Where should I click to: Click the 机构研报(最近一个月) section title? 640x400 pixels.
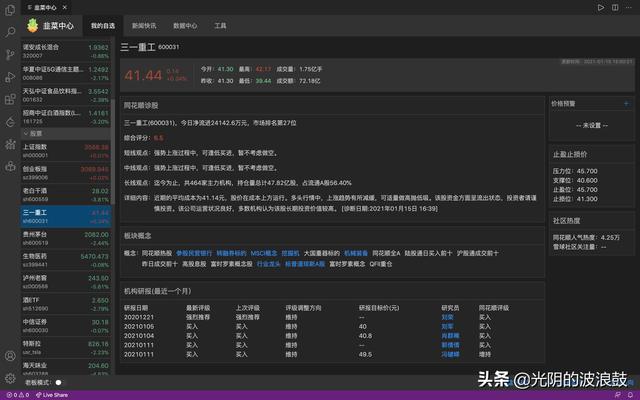[157, 291]
